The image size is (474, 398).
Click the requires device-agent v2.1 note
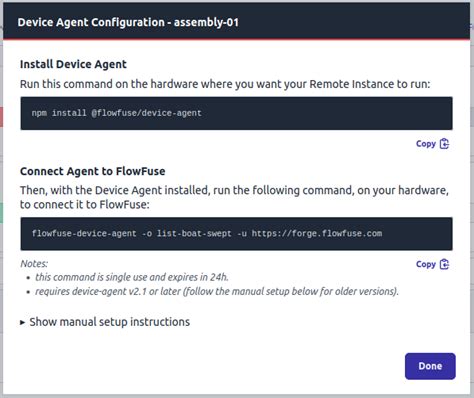click(x=217, y=291)
